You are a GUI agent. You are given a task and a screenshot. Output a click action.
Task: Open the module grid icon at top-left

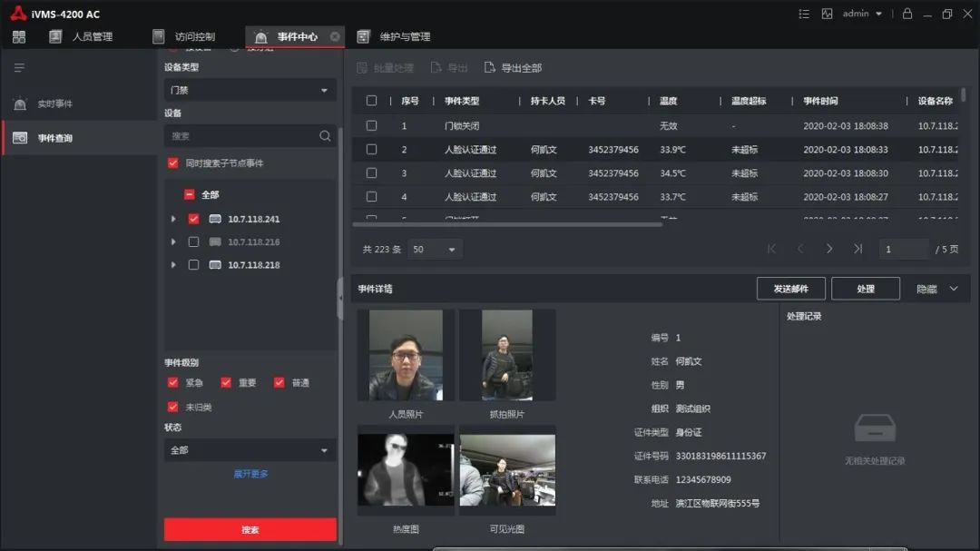click(x=19, y=37)
